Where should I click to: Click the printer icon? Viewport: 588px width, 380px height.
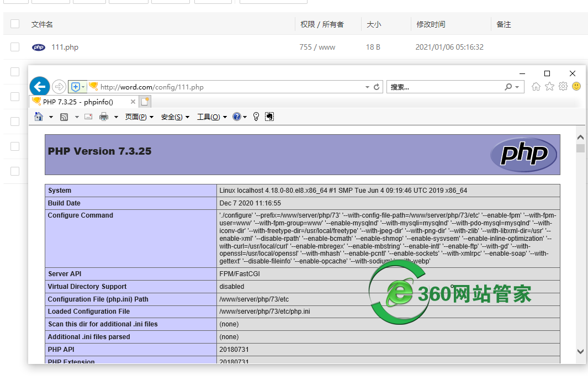[x=104, y=117]
